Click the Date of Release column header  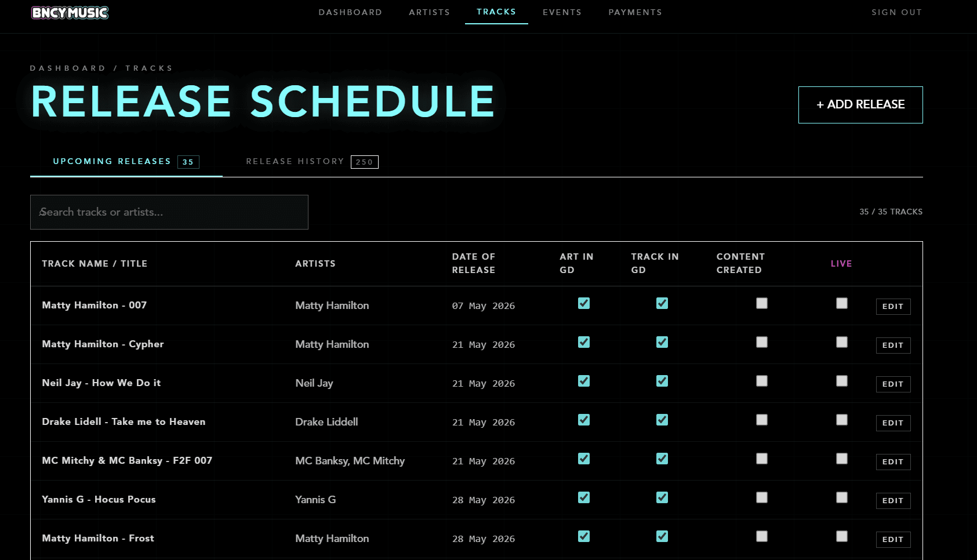coord(474,263)
